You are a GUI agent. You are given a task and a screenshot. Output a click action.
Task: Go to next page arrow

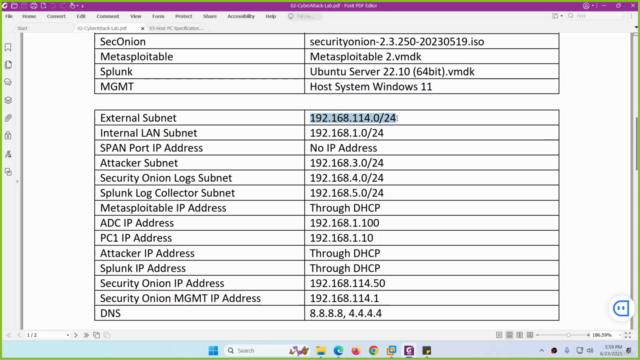[x=76, y=335]
